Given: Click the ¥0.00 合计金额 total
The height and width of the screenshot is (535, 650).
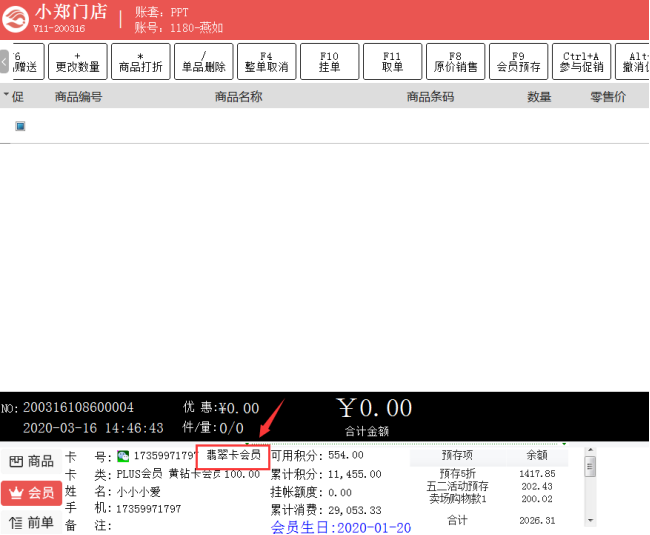Looking at the screenshot, I should tap(374, 408).
